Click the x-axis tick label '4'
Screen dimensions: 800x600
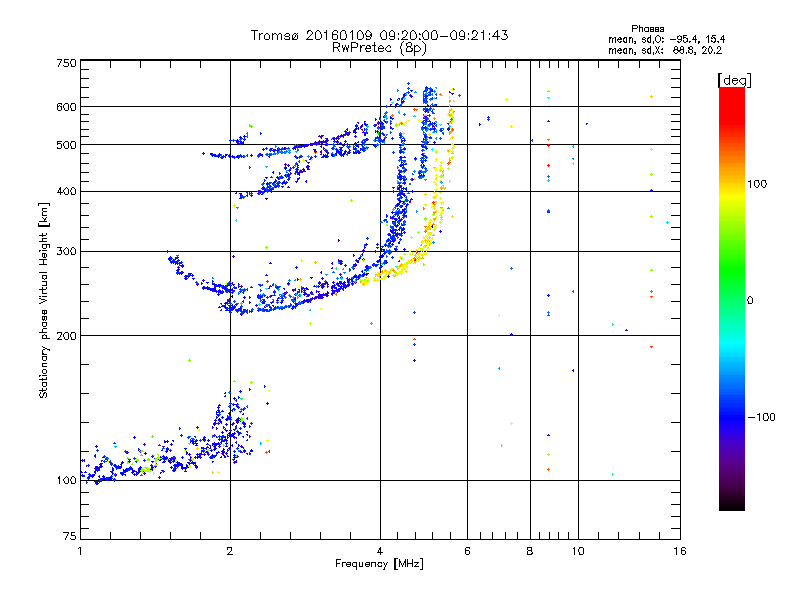[x=380, y=551]
